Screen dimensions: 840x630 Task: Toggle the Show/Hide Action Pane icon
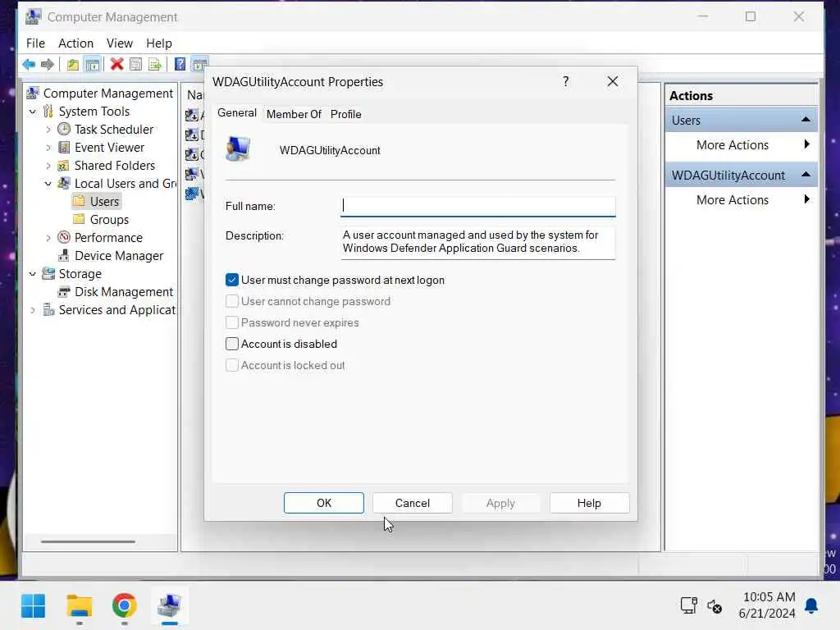[x=200, y=65]
